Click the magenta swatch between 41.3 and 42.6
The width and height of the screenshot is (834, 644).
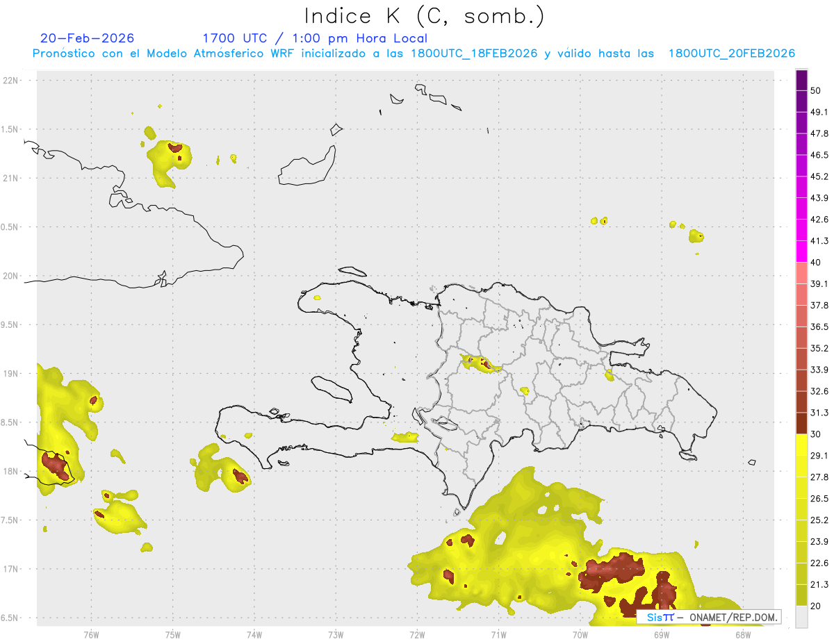801,230
